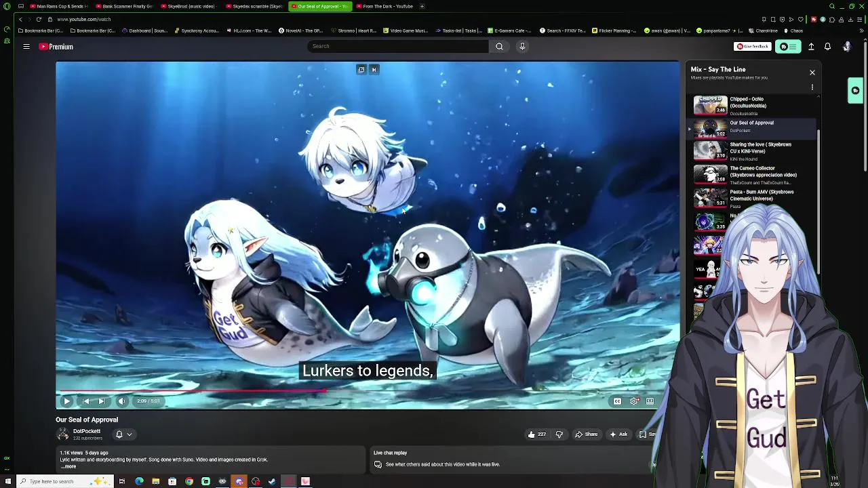
Task: Expand the subscription notification bell dropdown
Action: click(123, 434)
